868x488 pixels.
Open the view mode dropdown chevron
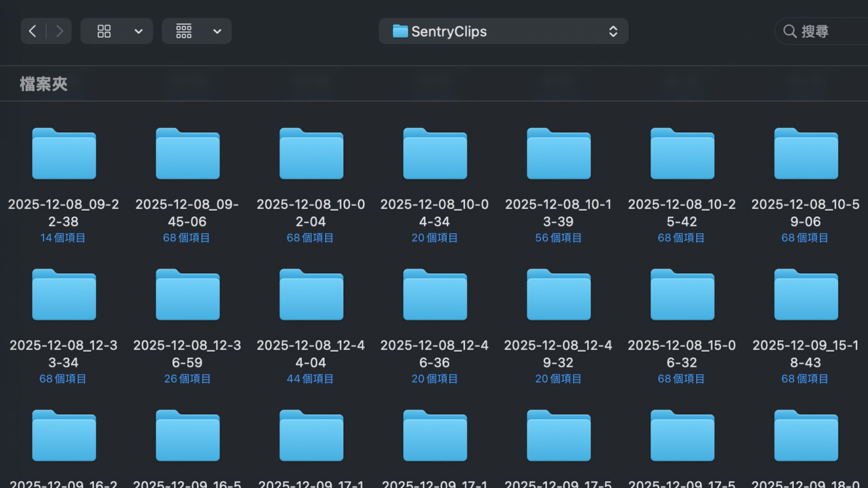click(x=138, y=31)
